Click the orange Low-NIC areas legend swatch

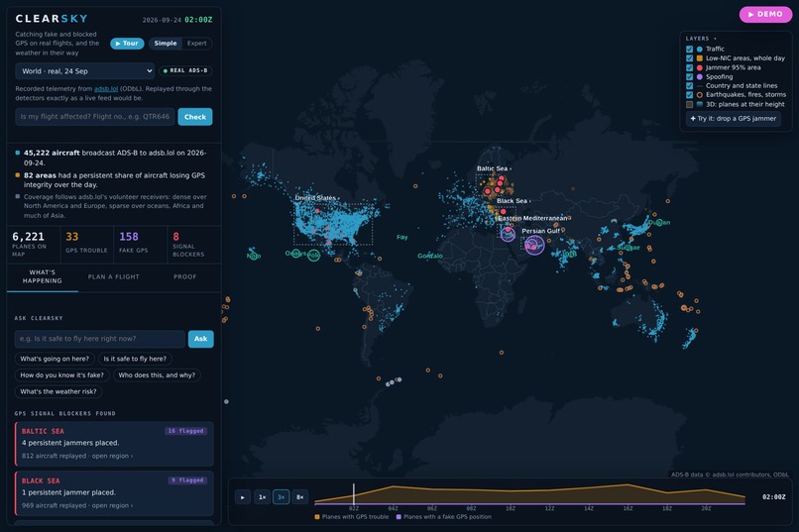coord(700,58)
